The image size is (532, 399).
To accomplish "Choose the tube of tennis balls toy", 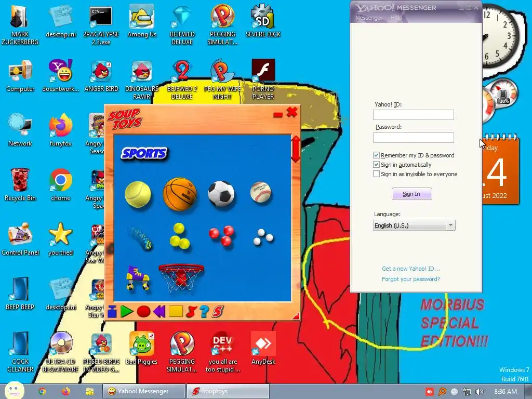I will pyautogui.click(x=141, y=238).
